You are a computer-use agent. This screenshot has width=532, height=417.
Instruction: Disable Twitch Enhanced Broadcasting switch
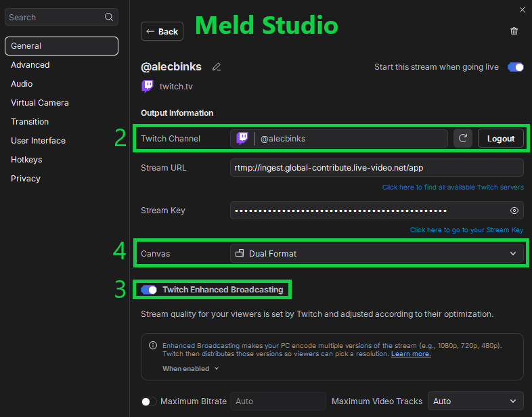click(x=149, y=290)
